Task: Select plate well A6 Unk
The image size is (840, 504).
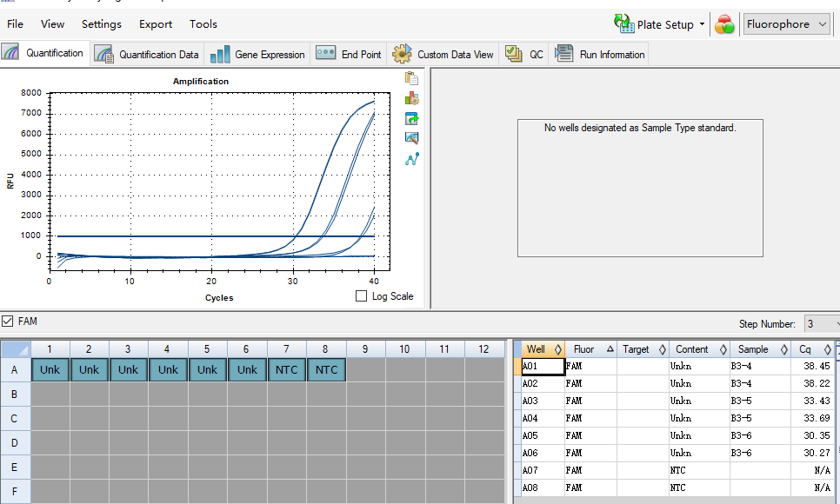Action: [247, 369]
